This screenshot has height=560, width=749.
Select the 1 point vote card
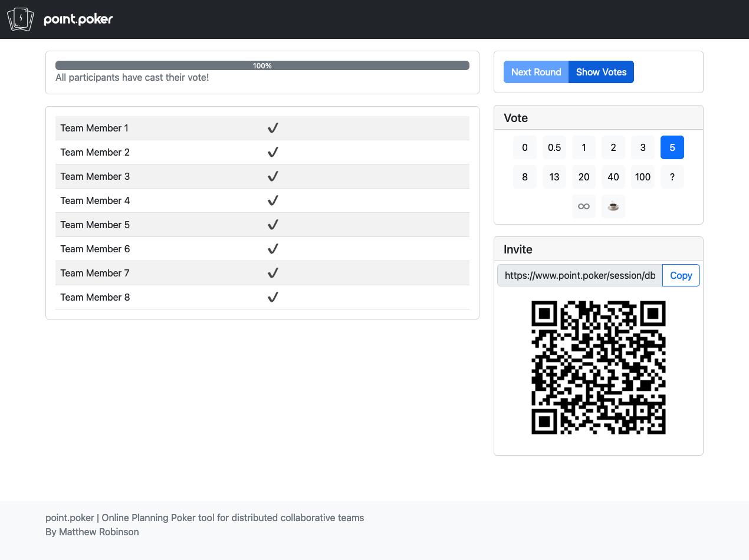(584, 147)
